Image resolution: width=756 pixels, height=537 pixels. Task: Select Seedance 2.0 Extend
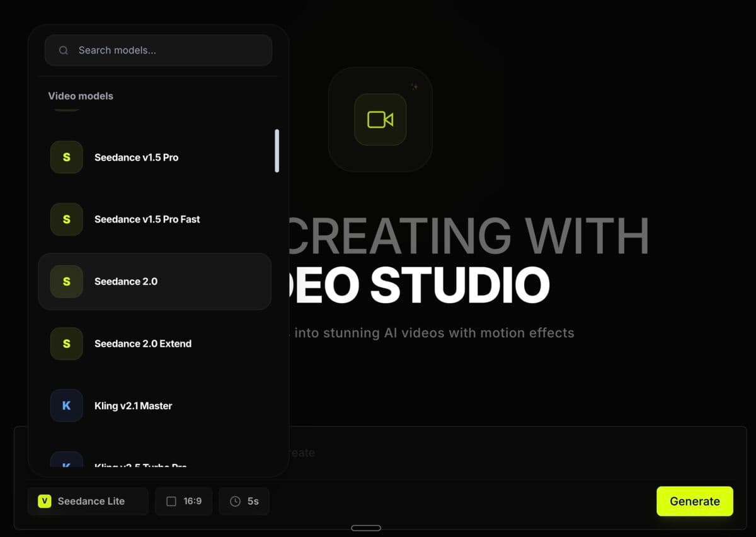154,344
